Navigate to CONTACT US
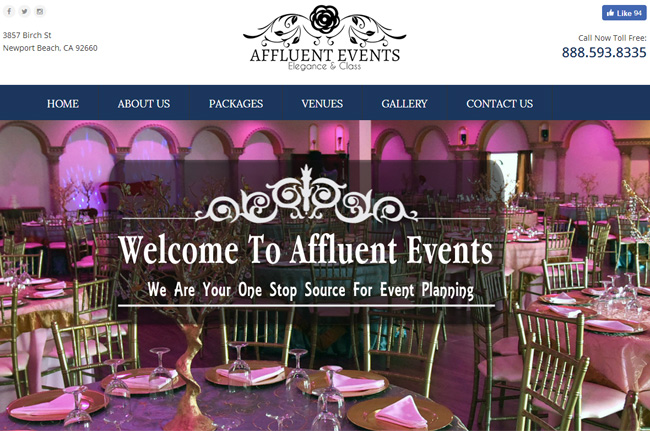Screen dimensions: 650x431 coord(500,104)
